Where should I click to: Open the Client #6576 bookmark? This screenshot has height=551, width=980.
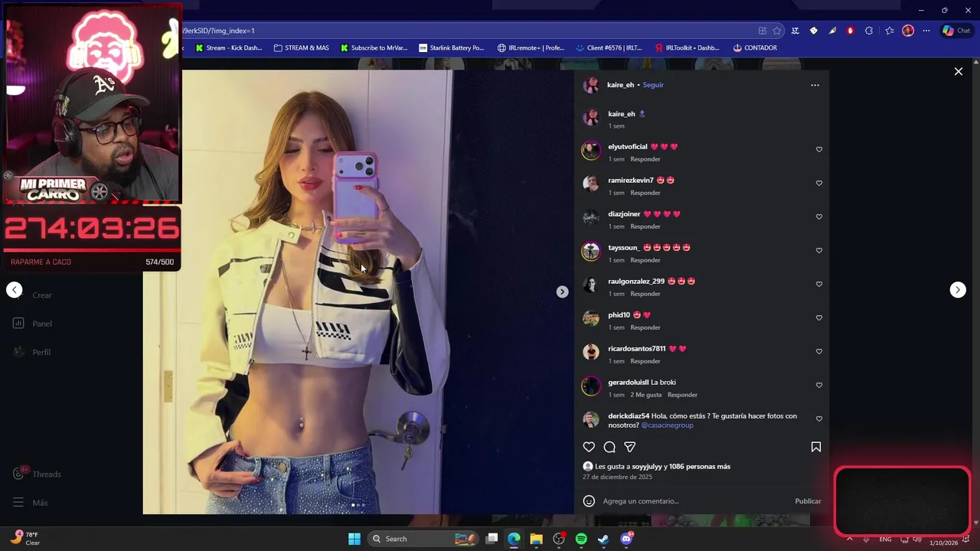(x=609, y=47)
